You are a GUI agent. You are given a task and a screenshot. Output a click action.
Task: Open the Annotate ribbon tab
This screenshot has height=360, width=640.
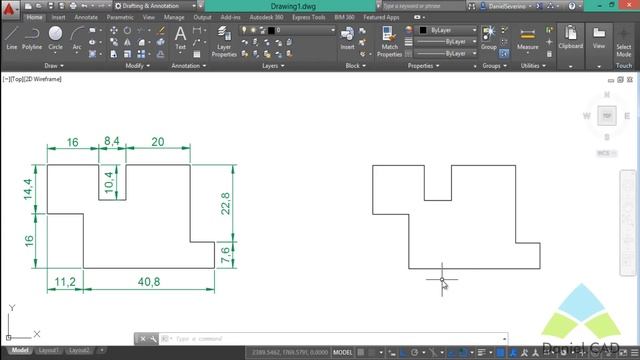[86, 17]
